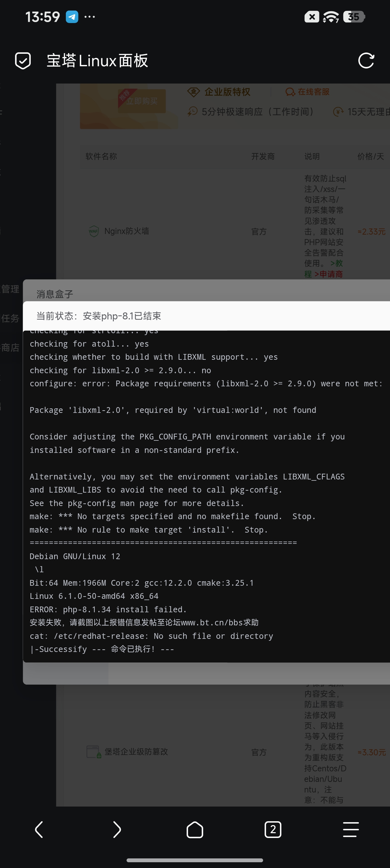
Task: Open the browser hamburger menu
Action: [x=351, y=829]
